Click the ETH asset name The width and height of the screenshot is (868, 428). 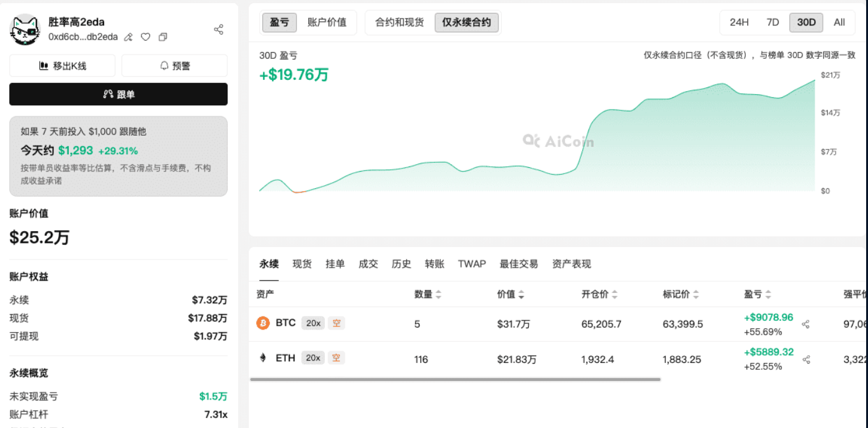(x=286, y=357)
